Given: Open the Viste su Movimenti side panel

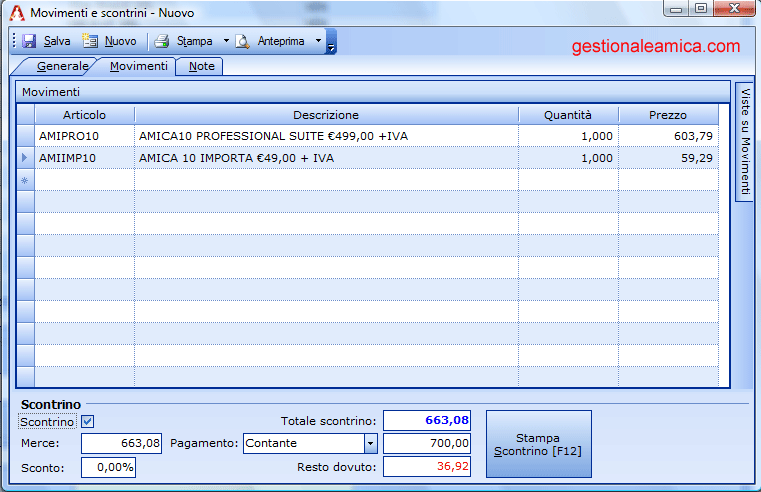Looking at the screenshot, I should tap(745, 140).
